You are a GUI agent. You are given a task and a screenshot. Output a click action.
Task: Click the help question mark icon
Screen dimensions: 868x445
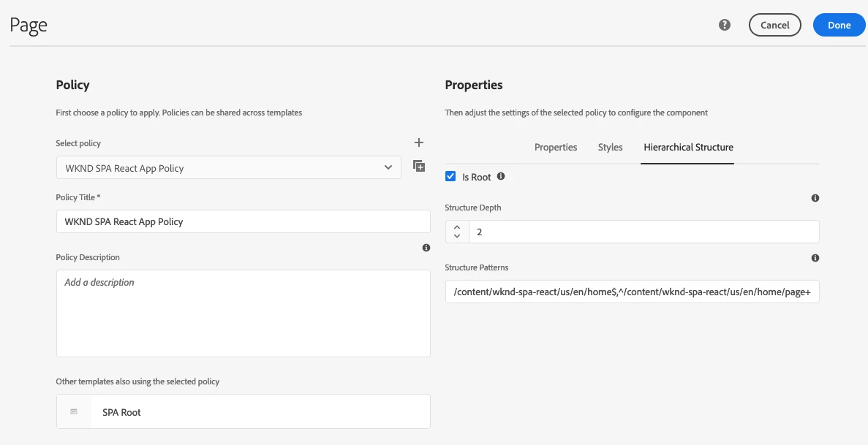point(725,25)
